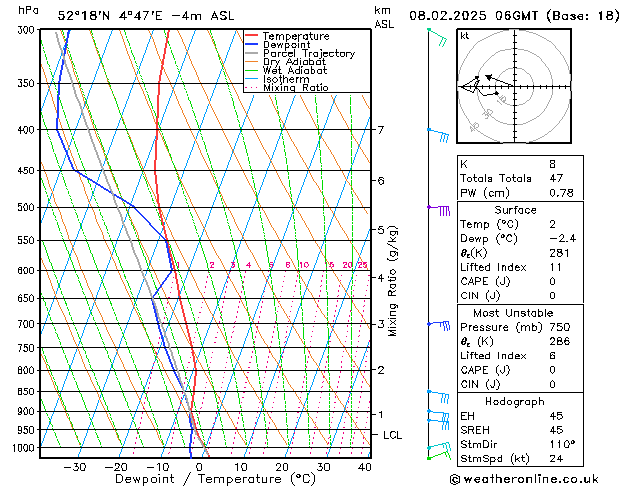Click the wind barb at the 400 hPa level
The image size is (629, 486).
tap(438, 135)
